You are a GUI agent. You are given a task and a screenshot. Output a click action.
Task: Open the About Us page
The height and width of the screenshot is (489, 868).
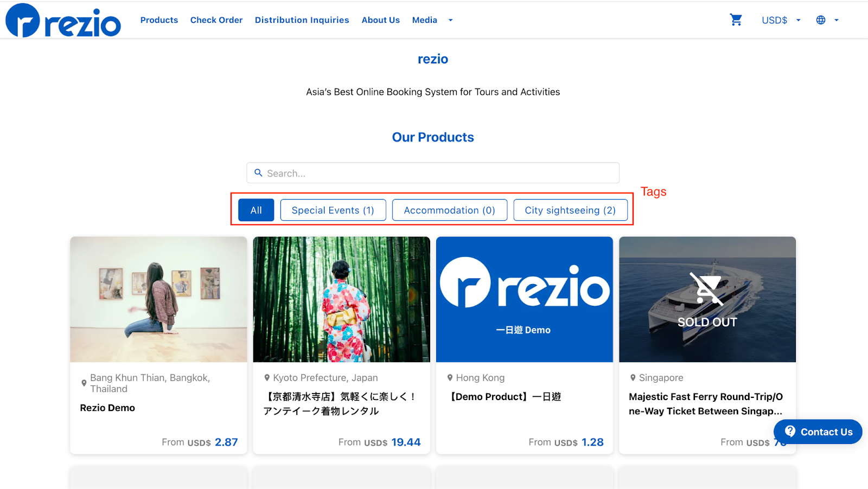381,20
